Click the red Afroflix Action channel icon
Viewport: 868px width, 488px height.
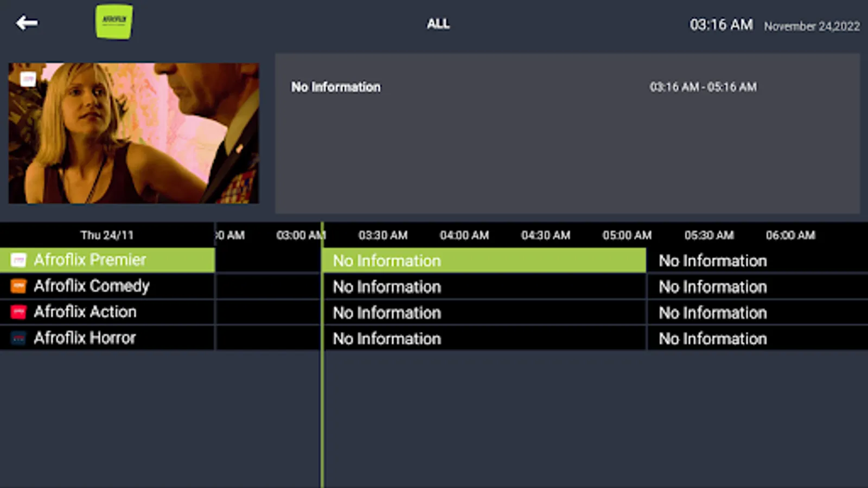(x=18, y=312)
